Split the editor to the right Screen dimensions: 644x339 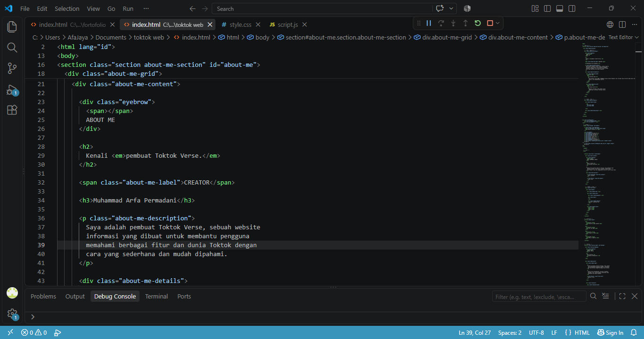622,24
